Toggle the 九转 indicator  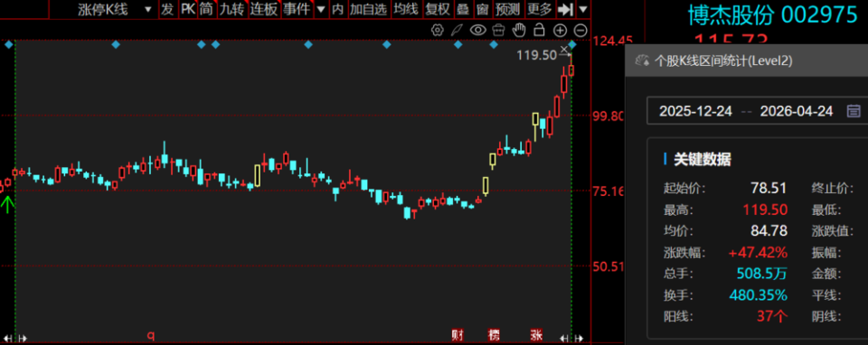point(232,9)
